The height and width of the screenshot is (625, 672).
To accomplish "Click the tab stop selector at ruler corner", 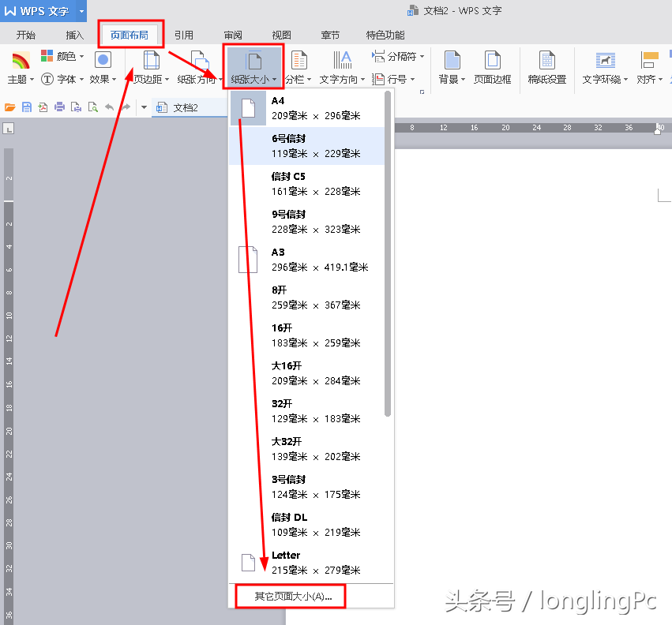I will pyautogui.click(x=8, y=128).
